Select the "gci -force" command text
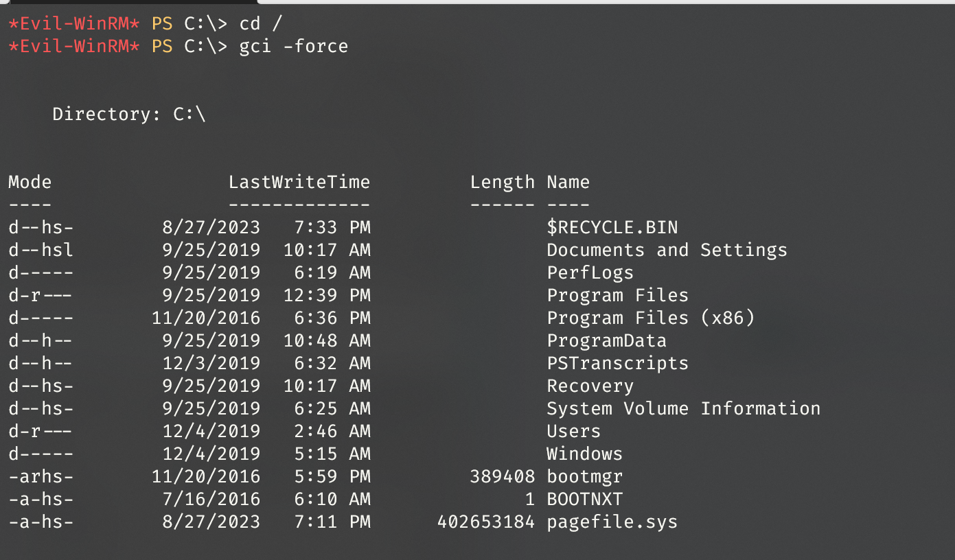 pyautogui.click(x=294, y=46)
